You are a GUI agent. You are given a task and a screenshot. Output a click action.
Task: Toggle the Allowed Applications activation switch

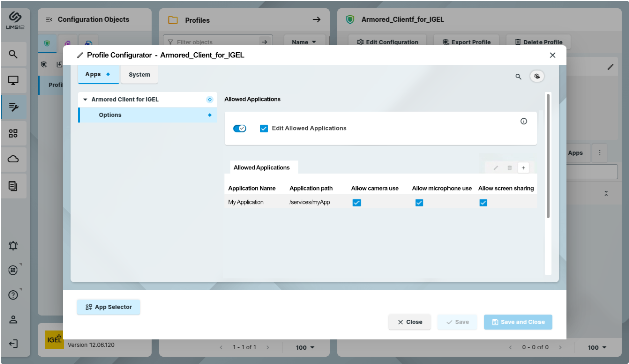click(x=240, y=129)
